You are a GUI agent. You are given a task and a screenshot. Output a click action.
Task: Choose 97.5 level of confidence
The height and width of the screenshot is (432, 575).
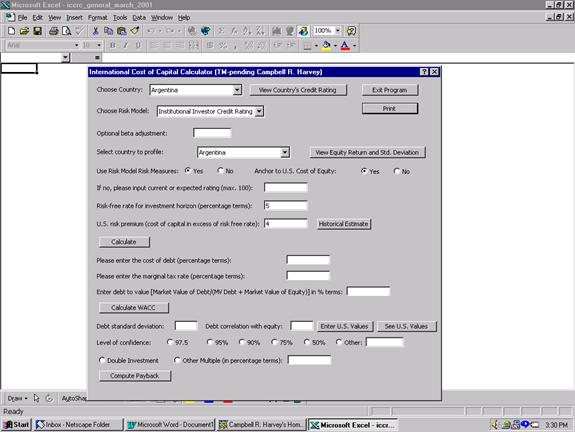pyautogui.click(x=169, y=342)
